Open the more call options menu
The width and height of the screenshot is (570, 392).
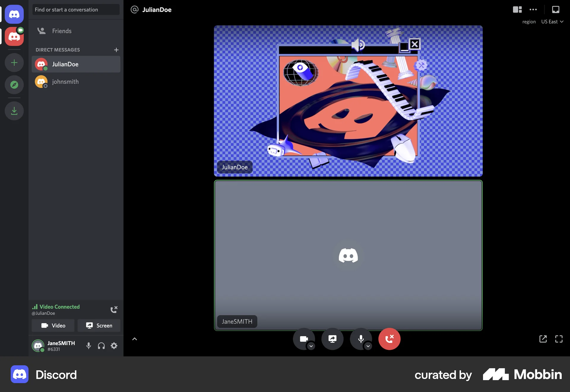[x=533, y=10]
